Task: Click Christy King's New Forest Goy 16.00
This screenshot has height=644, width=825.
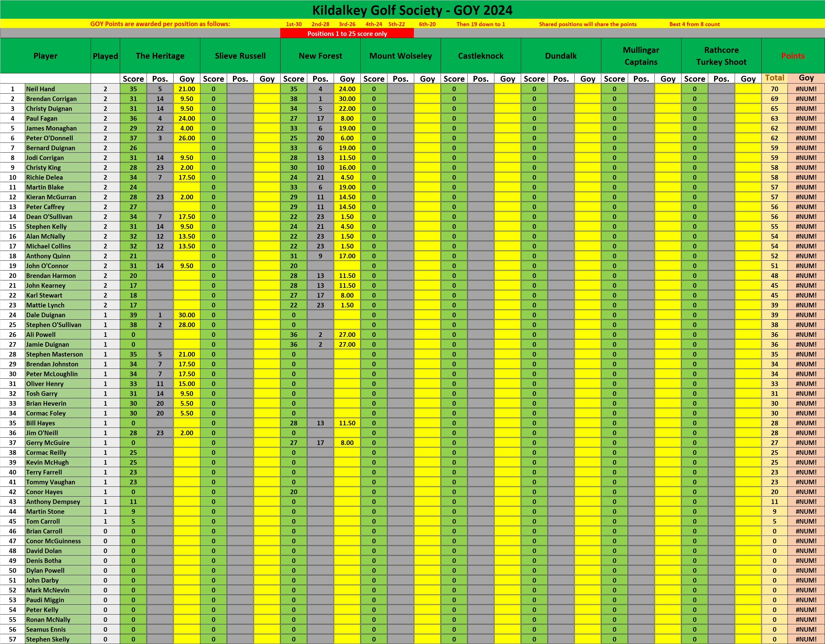Action: pos(347,167)
